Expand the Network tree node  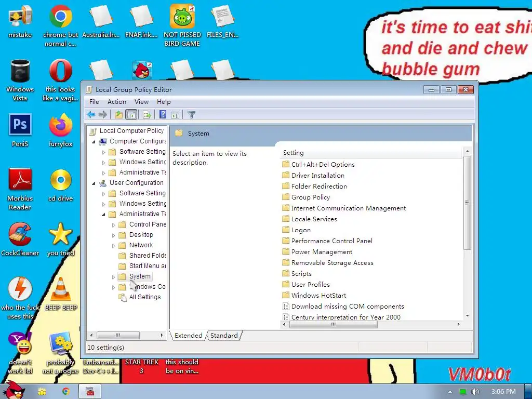tap(114, 246)
